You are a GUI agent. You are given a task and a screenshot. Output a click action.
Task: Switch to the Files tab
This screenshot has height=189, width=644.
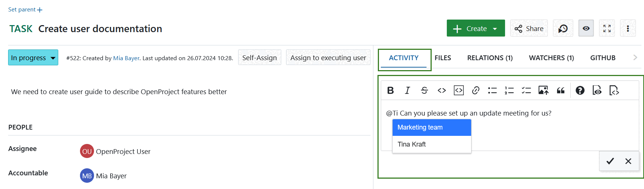pyautogui.click(x=443, y=58)
